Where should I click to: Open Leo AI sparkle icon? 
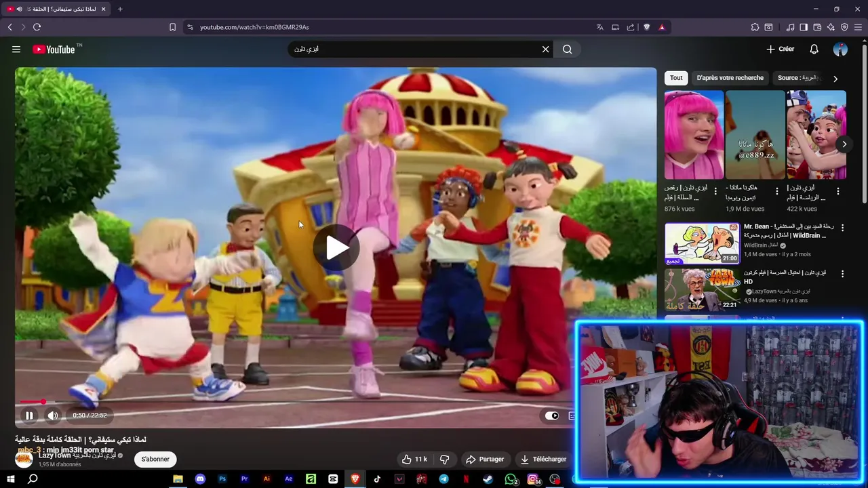pyautogui.click(x=831, y=27)
